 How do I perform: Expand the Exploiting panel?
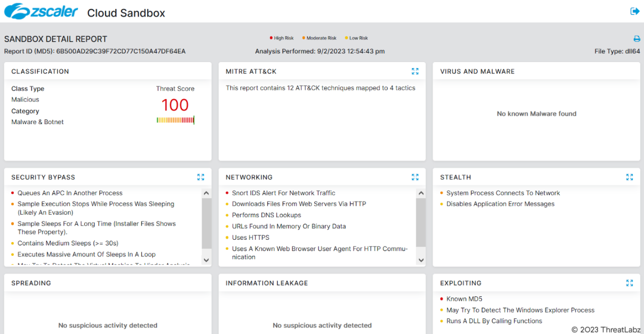[x=630, y=283]
